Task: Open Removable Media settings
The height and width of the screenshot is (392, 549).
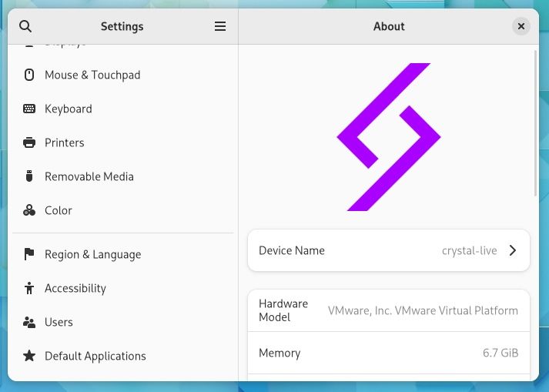Action: click(89, 176)
